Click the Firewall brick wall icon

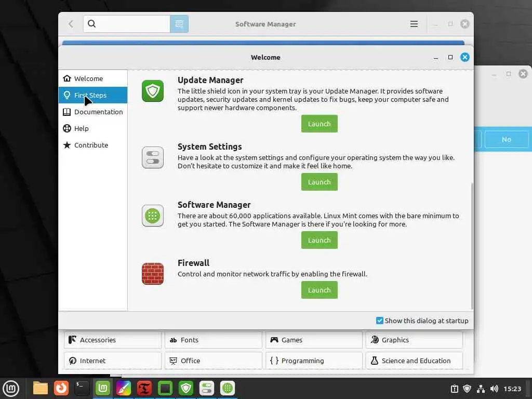point(152,273)
